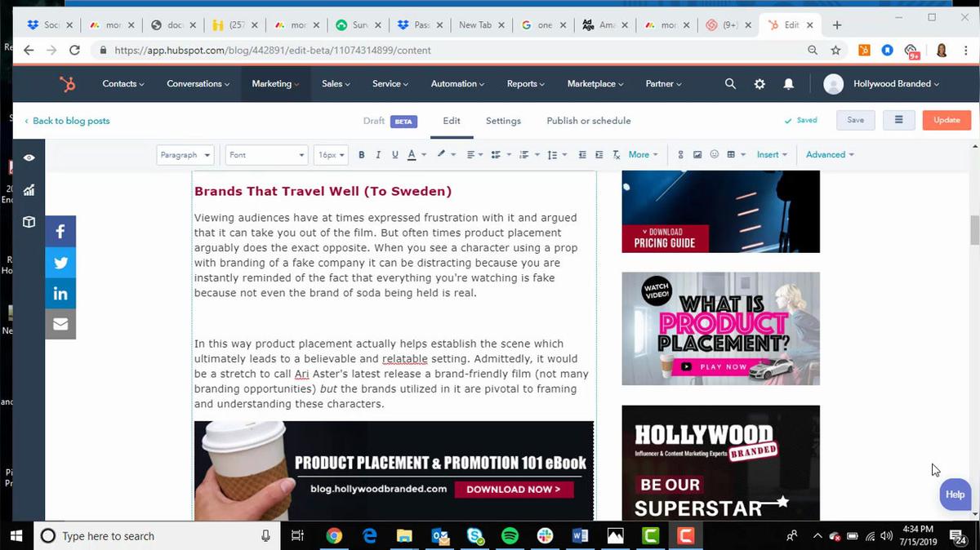Viewport: 980px width, 550px height.
Task: Bookmark the page with the star icon
Action: 835,51
